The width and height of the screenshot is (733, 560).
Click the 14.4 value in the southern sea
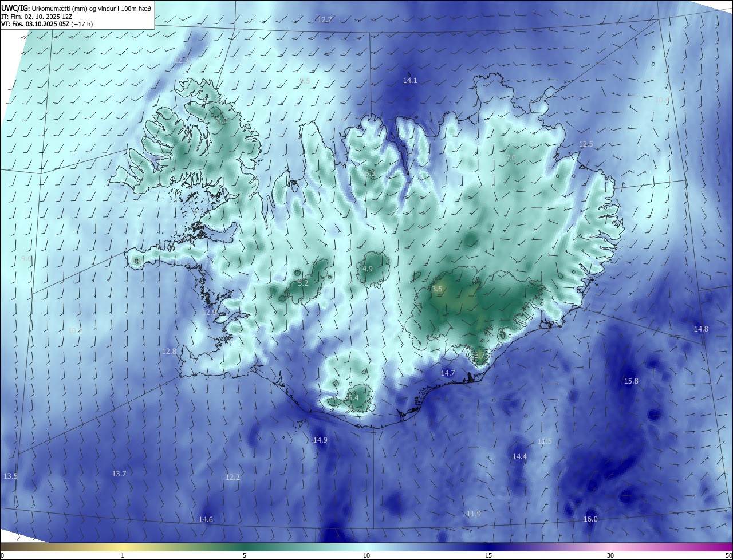[x=519, y=457]
